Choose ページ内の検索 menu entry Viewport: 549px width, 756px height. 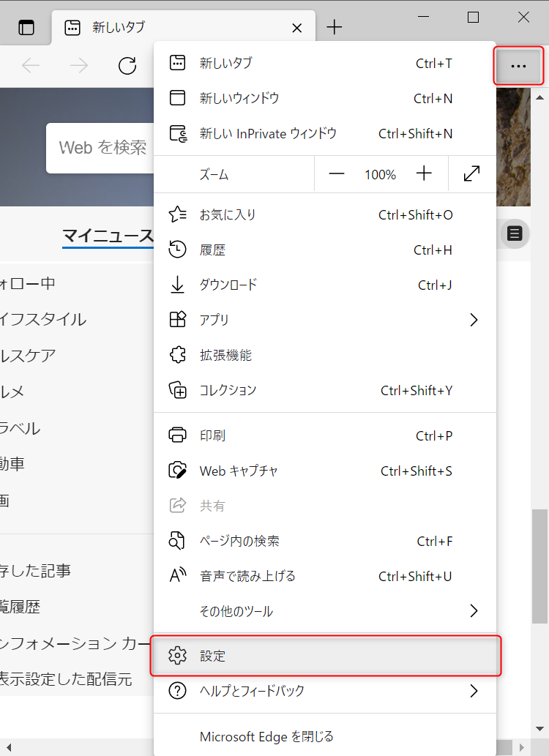tap(325, 541)
